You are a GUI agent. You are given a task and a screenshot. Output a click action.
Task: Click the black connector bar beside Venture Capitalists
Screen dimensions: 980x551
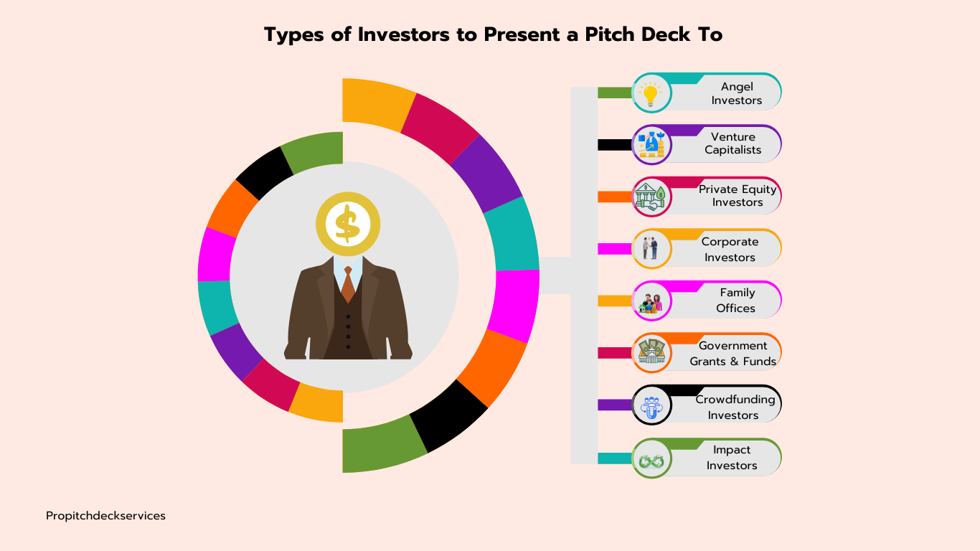613,145
